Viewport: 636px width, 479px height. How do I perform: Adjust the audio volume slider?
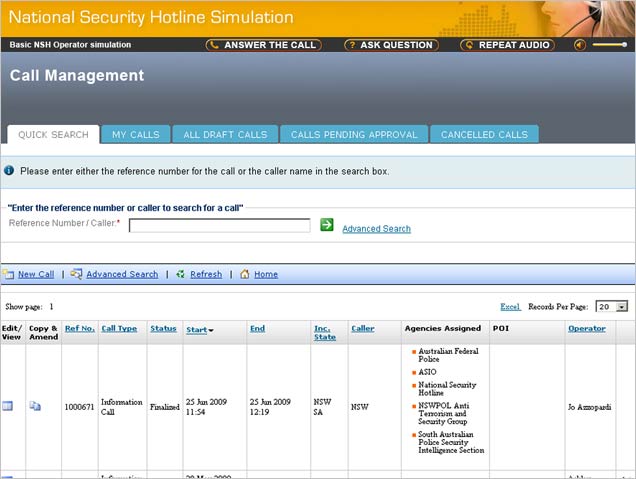[610, 45]
